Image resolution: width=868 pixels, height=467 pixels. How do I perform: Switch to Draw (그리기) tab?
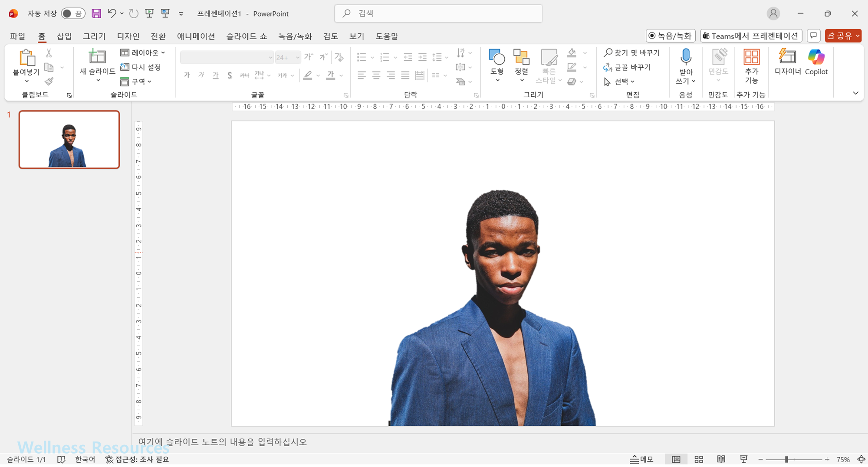(x=94, y=36)
